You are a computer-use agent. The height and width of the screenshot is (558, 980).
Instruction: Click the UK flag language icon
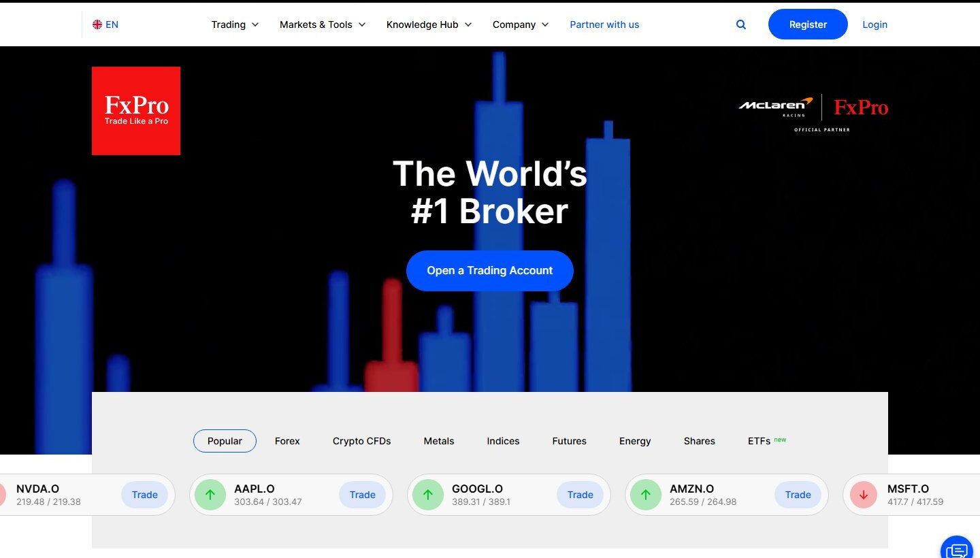click(x=97, y=24)
